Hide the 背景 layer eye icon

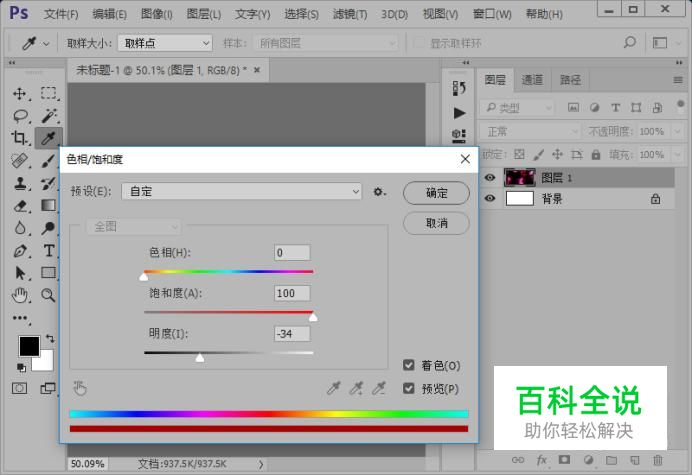[489, 198]
